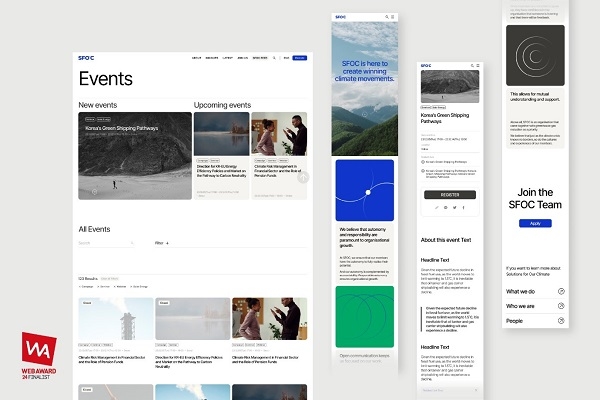Image resolution: width=600 pixels, height=400 pixels.
Task: Click arrow icon next to Who we are
Action: pyautogui.click(x=561, y=306)
